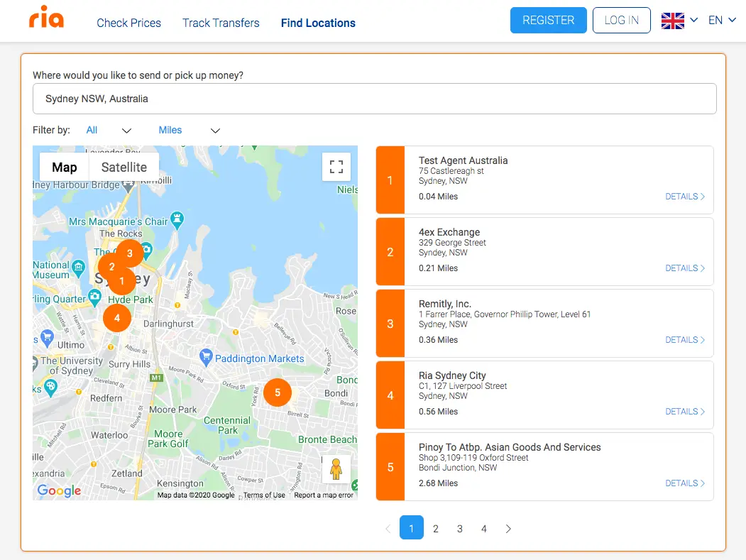Click map marker number 5
This screenshot has width=746, height=560.
278,392
